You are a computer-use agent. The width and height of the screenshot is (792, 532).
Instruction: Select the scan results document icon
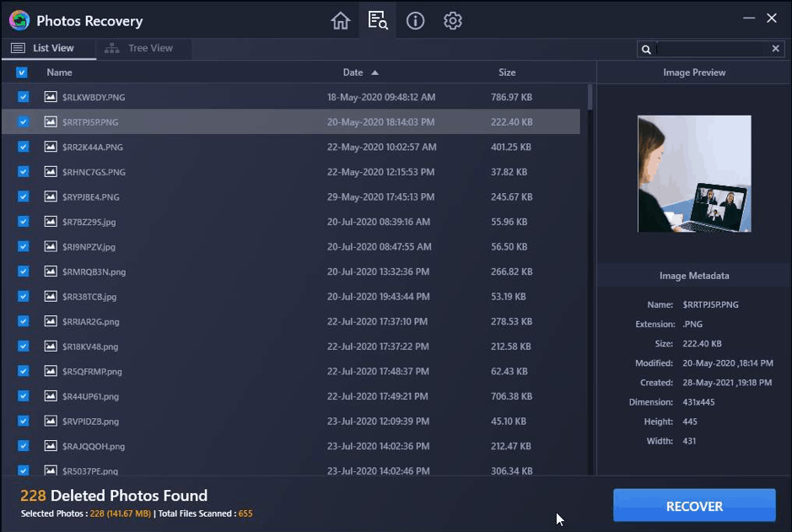coord(377,20)
